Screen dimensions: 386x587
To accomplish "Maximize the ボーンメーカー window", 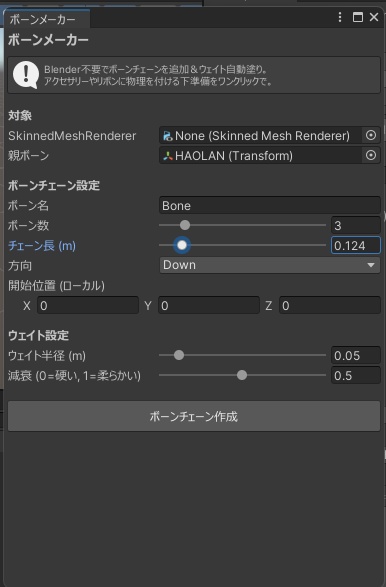I will click(x=358, y=17).
